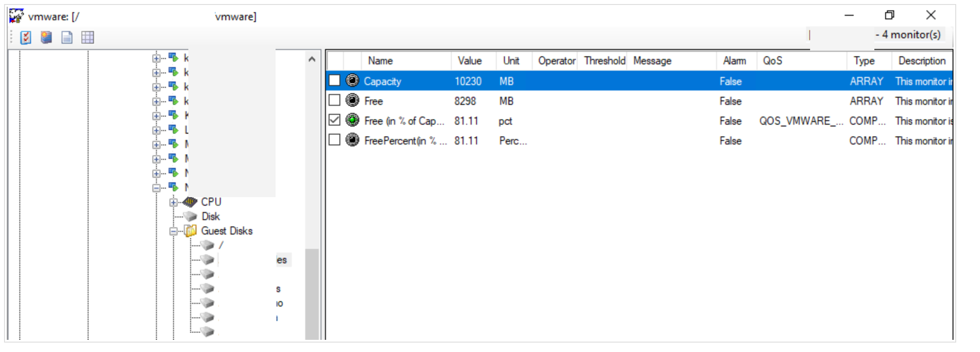Viewport: 980px width, 352px height.
Task: Click the Guest Disks folder icon
Action: point(190,231)
